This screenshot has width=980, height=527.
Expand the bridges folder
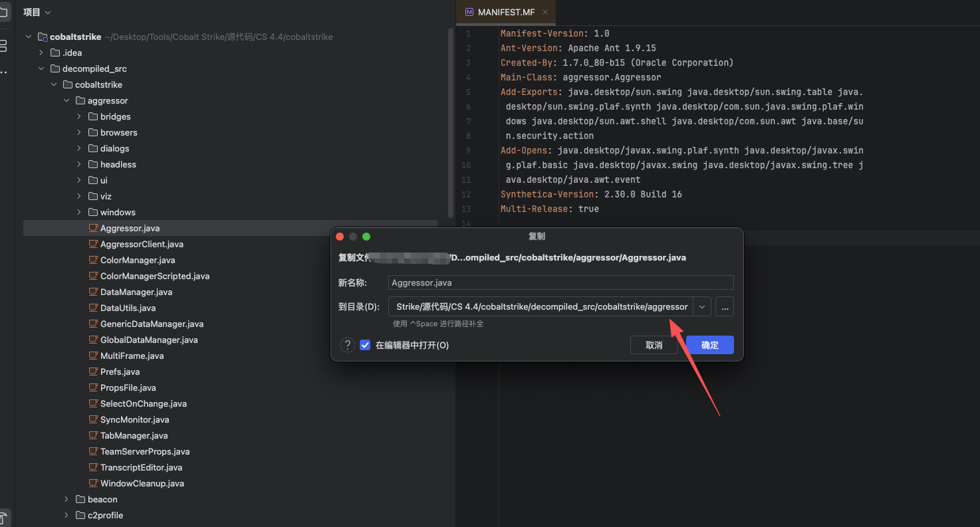(79, 116)
